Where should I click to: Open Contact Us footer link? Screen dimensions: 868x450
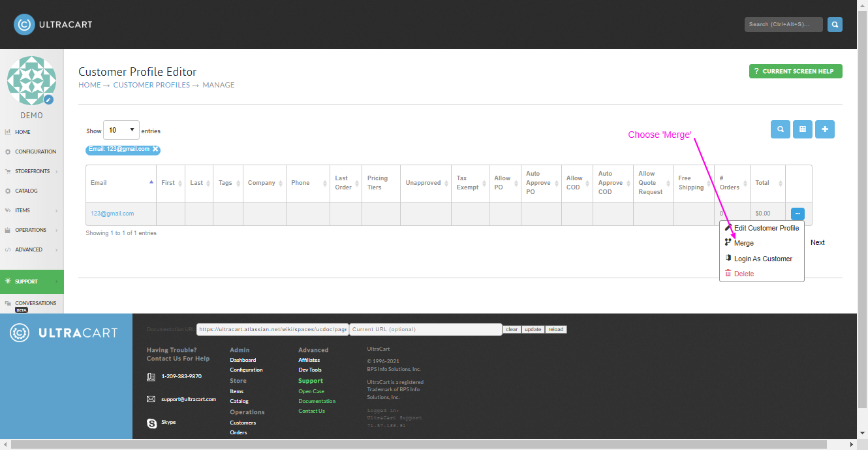pos(312,411)
